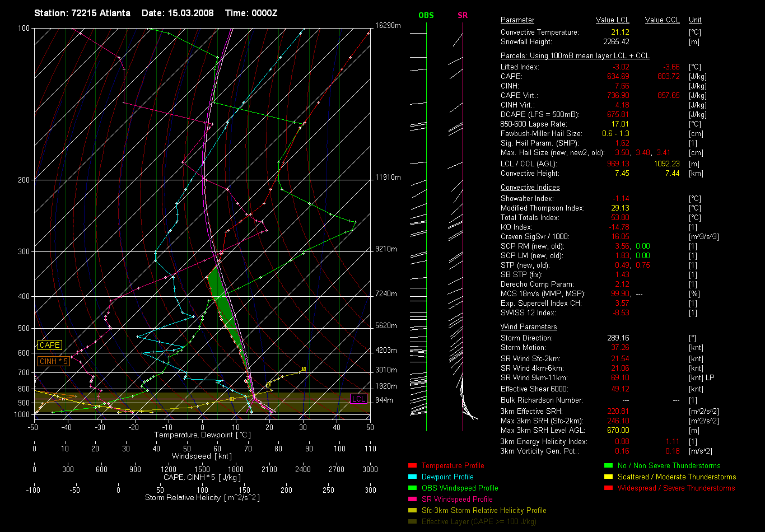Image resolution: width=765 pixels, height=532 pixels.
Task: Click the Station: 72215 Atlanta title text
Action: point(82,13)
